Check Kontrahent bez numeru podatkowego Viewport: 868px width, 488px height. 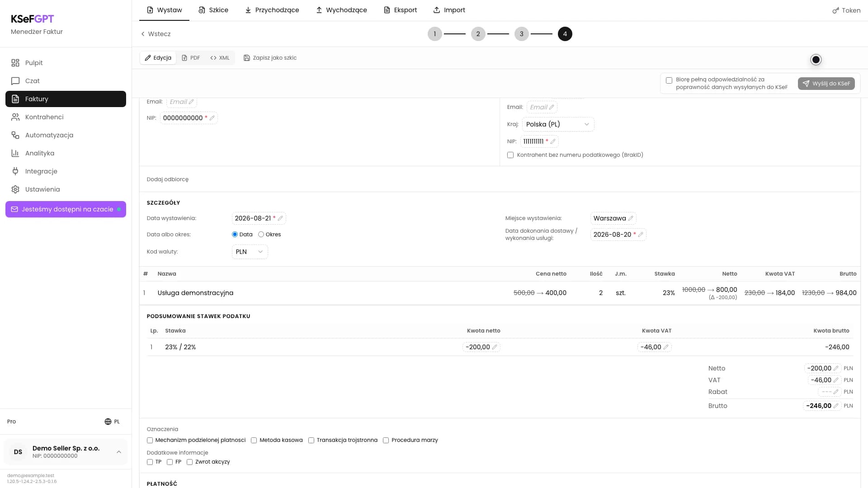(x=510, y=155)
